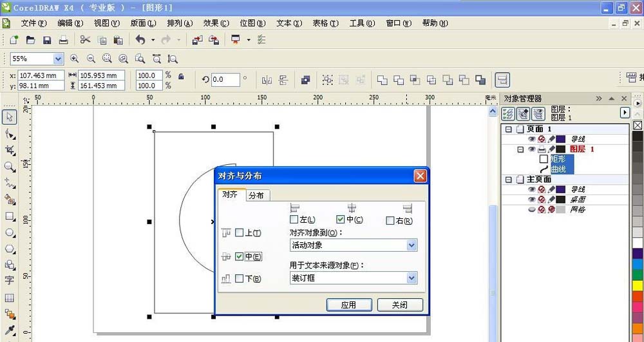
Task: Select the 矩形 object in Object Manager
Action: click(x=558, y=159)
